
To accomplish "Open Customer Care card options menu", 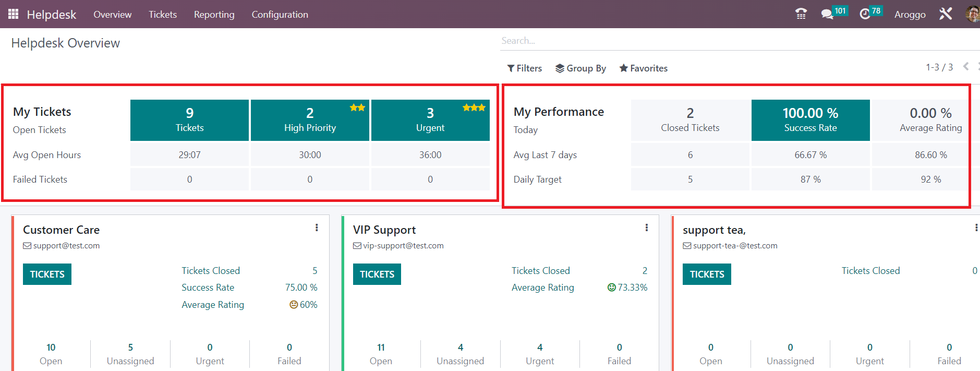I will [x=317, y=228].
